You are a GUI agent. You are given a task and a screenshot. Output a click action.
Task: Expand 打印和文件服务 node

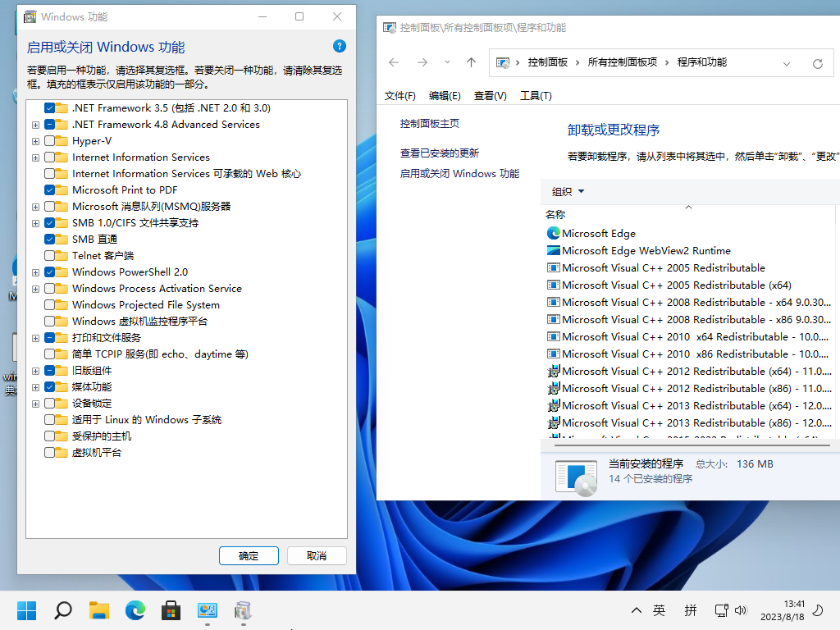pyautogui.click(x=35, y=338)
